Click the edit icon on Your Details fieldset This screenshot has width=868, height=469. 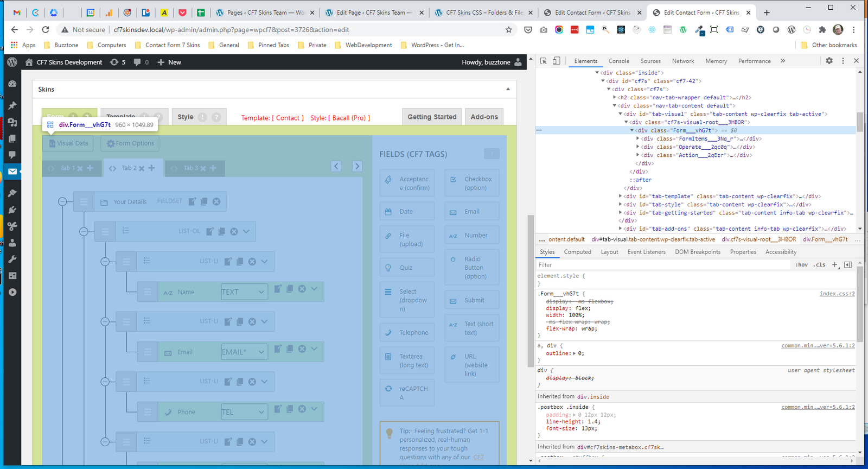click(x=192, y=201)
